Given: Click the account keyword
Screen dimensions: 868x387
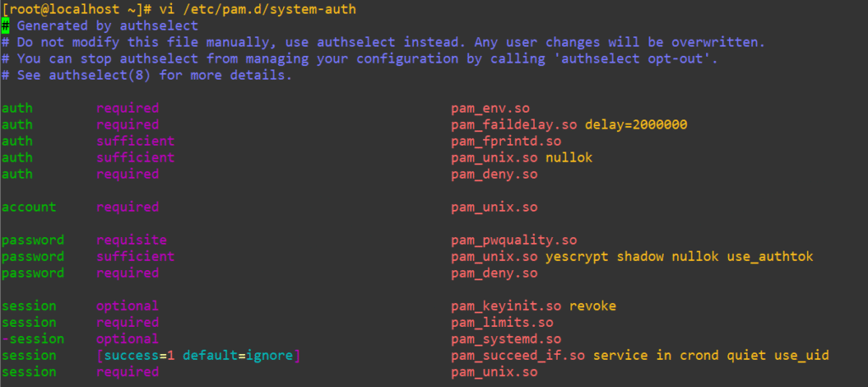Looking at the screenshot, I should point(29,207).
